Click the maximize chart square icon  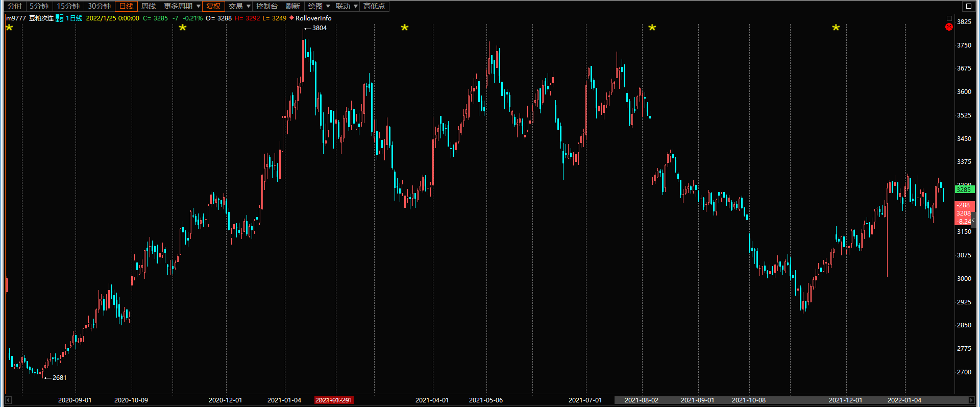pyautogui.click(x=968, y=6)
